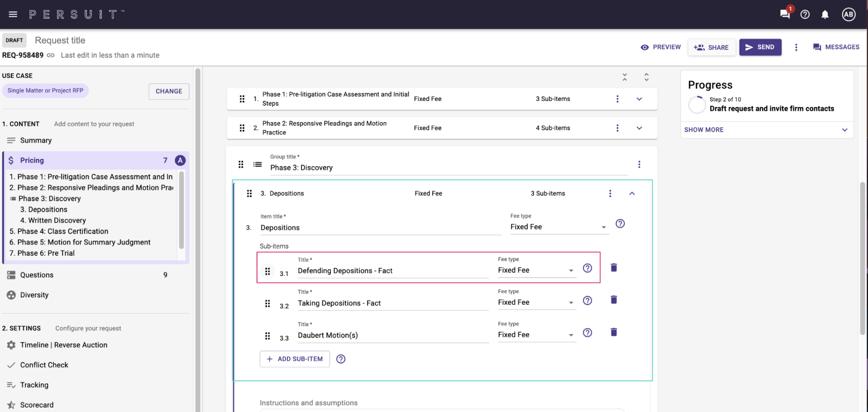The width and height of the screenshot is (868, 412).
Task: Open Fee type dropdown for sub-item 3.2
Action: (x=537, y=302)
